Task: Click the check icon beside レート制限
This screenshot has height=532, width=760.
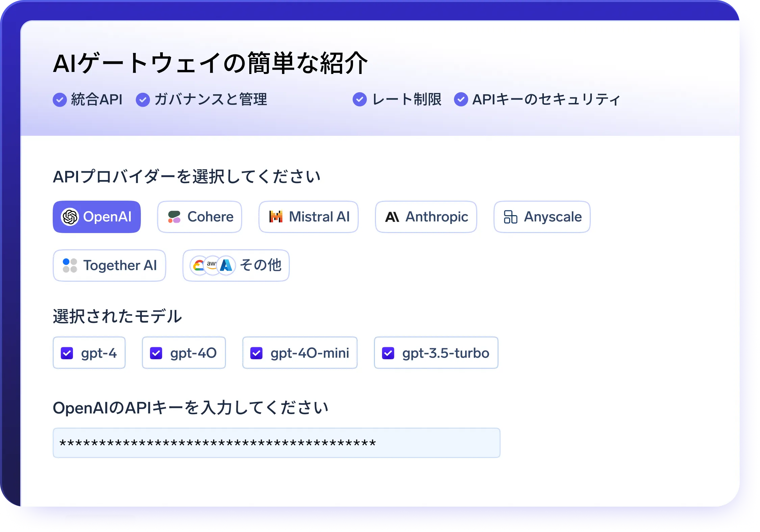Action: click(360, 99)
